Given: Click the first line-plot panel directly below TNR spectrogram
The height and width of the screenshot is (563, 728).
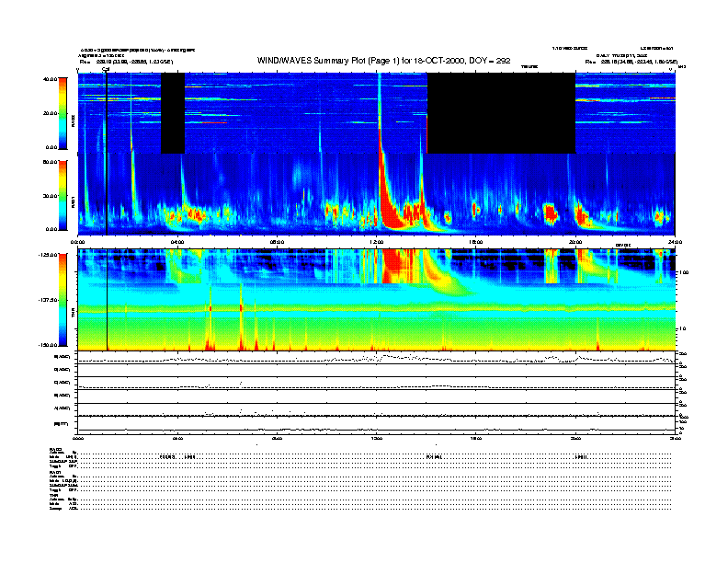Looking at the screenshot, I should [376, 357].
